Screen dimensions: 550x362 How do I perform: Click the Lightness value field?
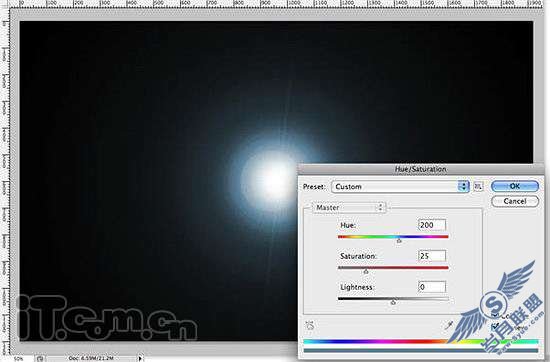coord(432,287)
